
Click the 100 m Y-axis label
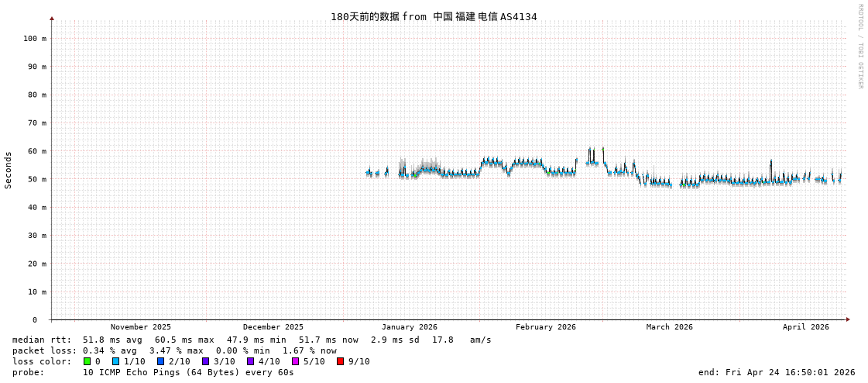click(x=35, y=38)
